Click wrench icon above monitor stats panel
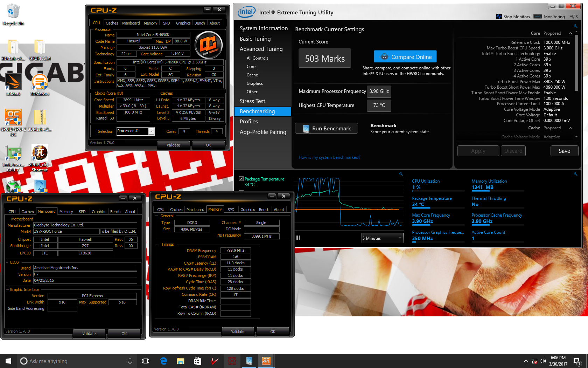 (x=575, y=174)
